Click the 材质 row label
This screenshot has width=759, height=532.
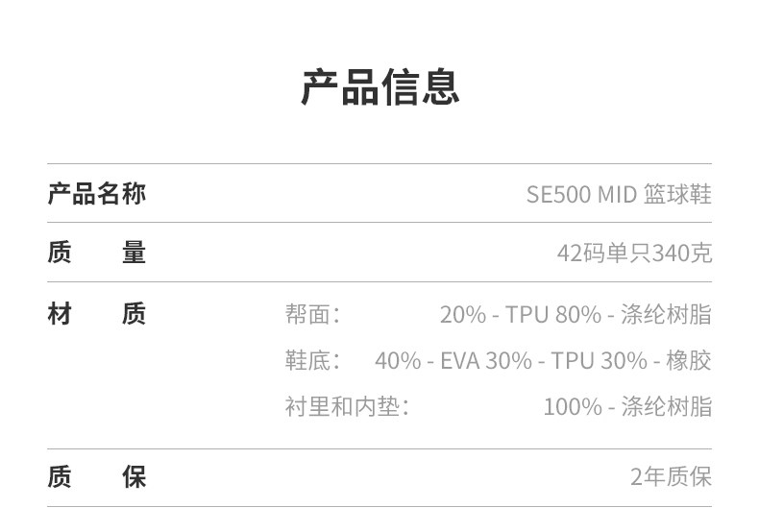pos(96,314)
